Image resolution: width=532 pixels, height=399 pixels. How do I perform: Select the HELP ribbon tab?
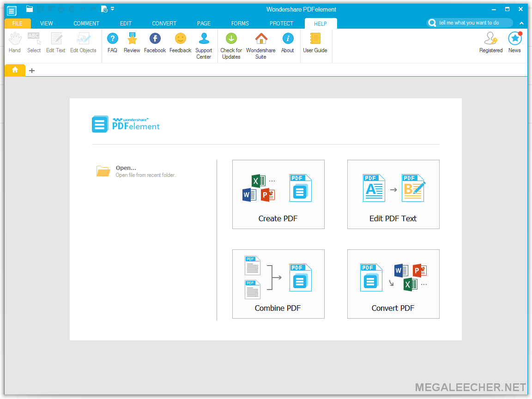tap(320, 24)
